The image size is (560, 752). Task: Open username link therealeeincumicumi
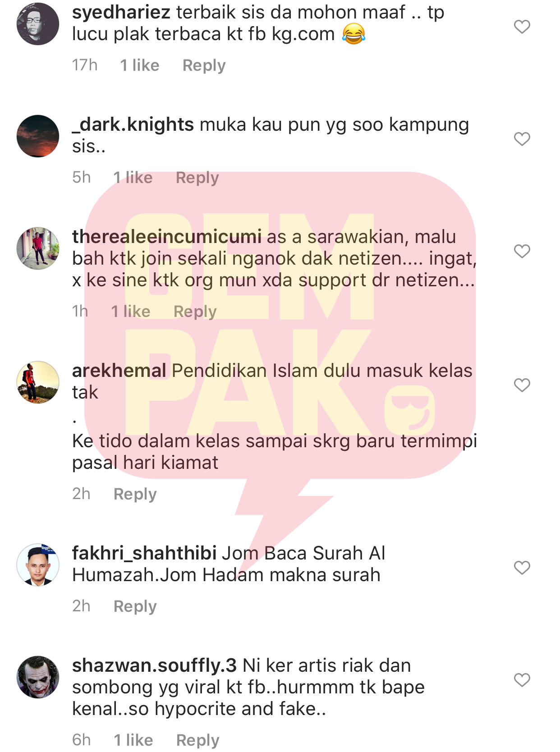(x=167, y=237)
